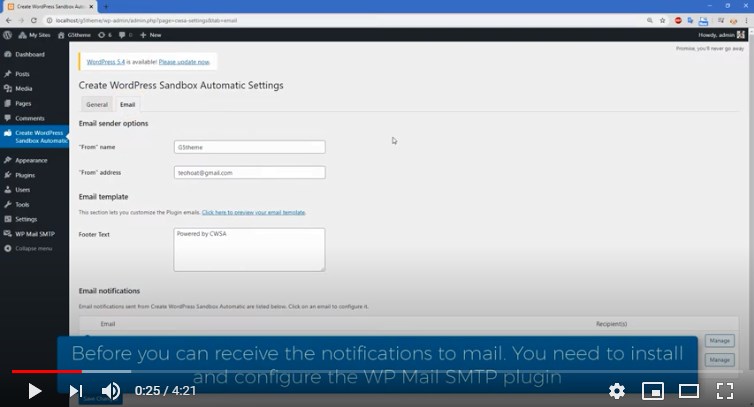Open updates counter in admin bar
Viewport: 754px width, 407px height.
click(104, 35)
